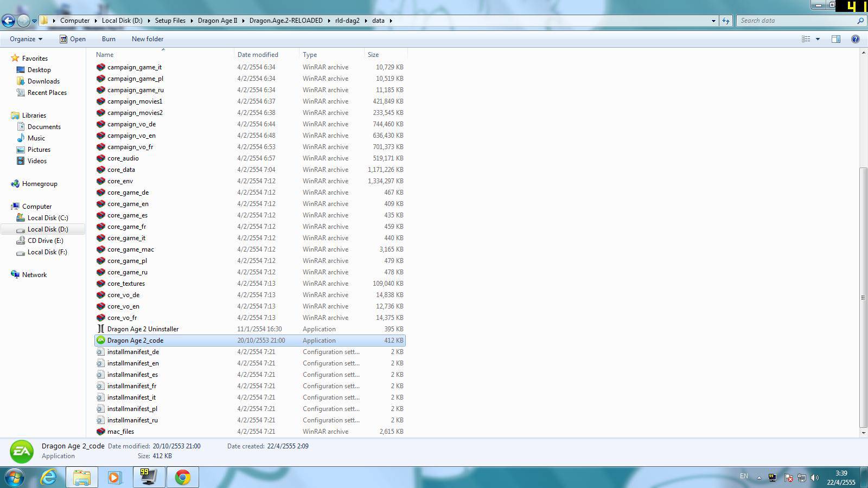Open Local Disk (C:) in navigation pane
This screenshot has height=488, width=868.
click(47, 218)
